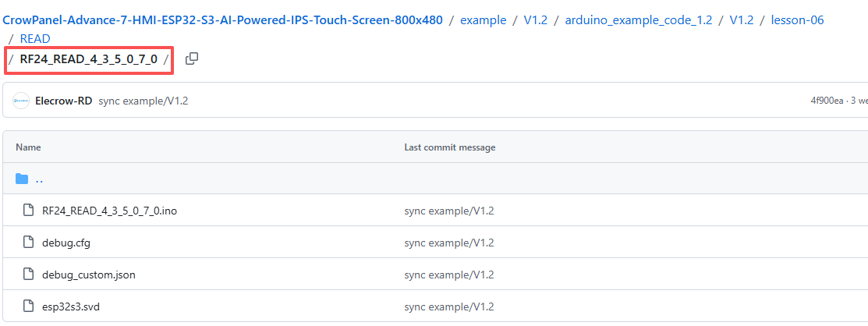The width and height of the screenshot is (868, 326).
Task: Open commit message for debug_custom.json row
Action: (x=449, y=275)
